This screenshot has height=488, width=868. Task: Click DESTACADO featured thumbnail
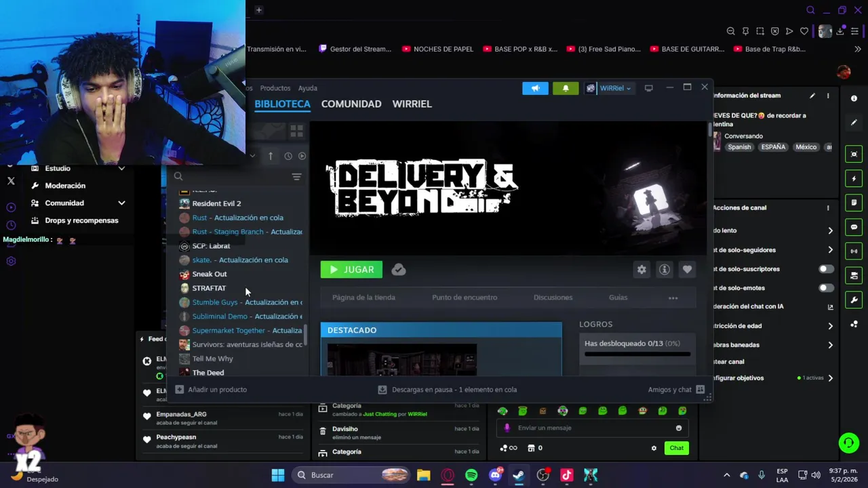[402, 359]
